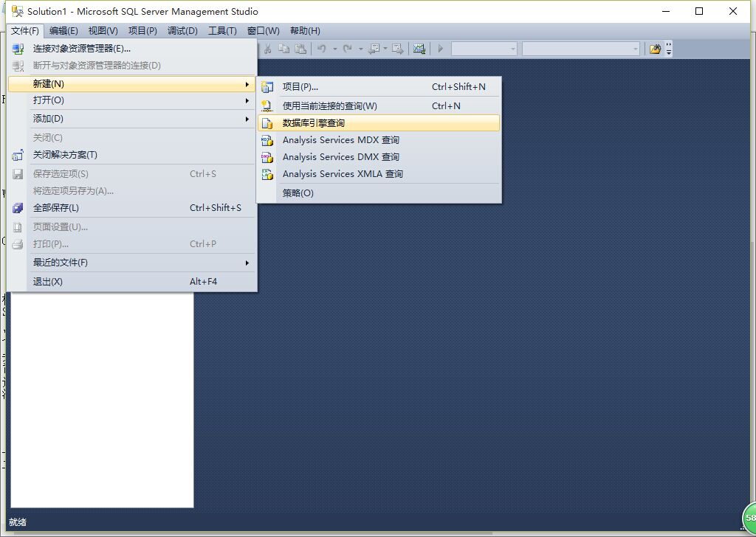This screenshot has width=756, height=537.
Task: Click the Find in Files folder icon
Action: pos(655,49)
